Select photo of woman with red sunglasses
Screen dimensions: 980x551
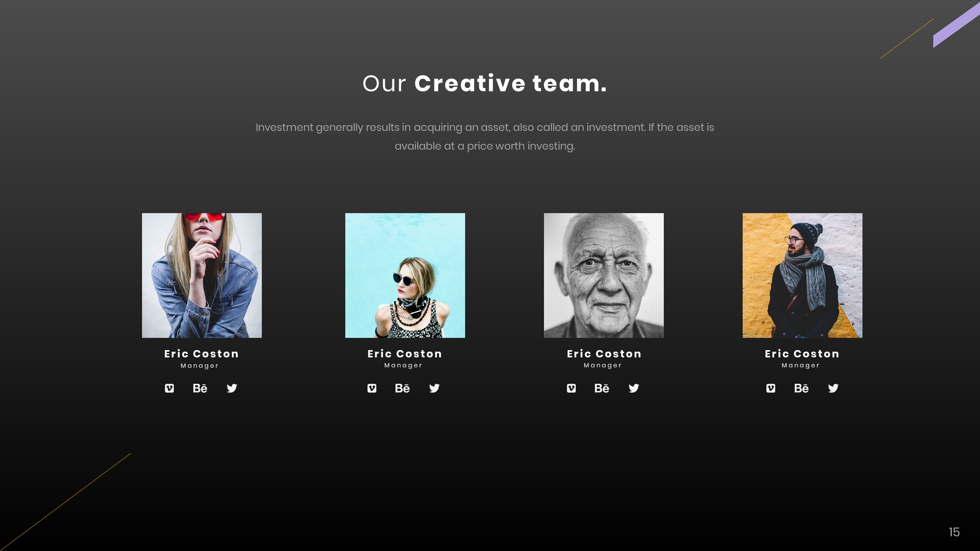202,275
